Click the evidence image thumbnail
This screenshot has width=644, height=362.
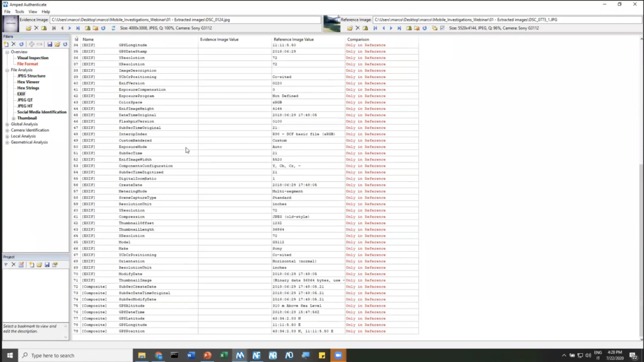tap(11, 24)
